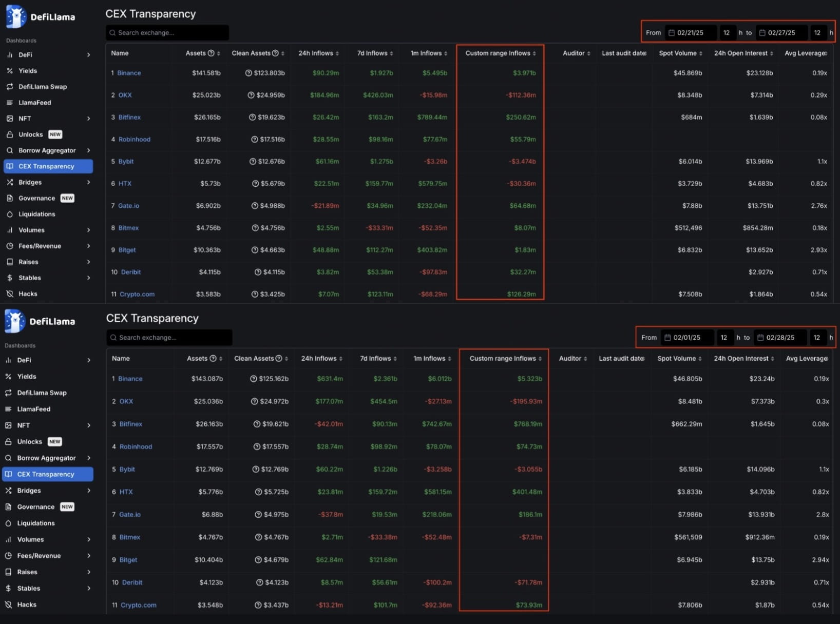Click Unlocks lock icon in upper sidebar
This screenshot has height=624, width=840.
pyautogui.click(x=10, y=134)
